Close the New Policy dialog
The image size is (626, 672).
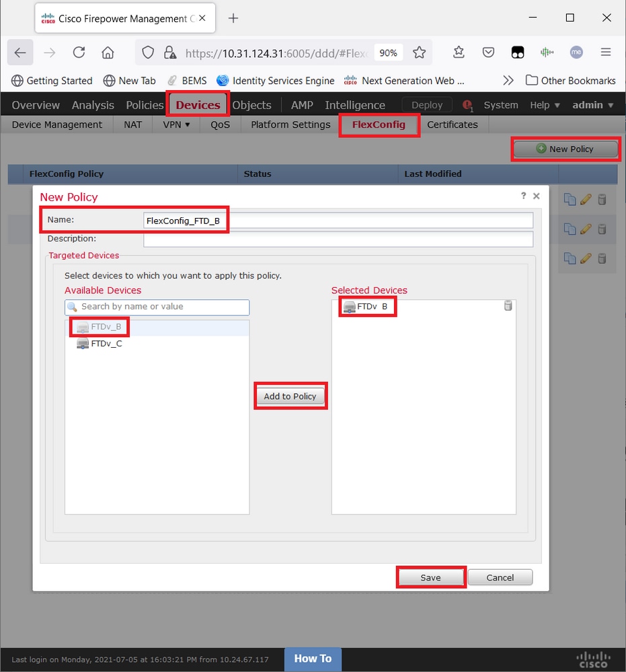[x=536, y=196]
